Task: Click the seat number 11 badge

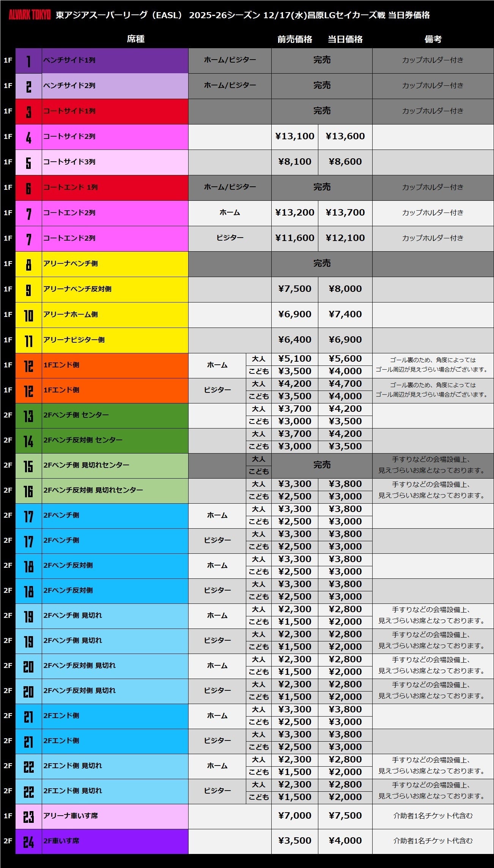Action: pyautogui.click(x=28, y=340)
